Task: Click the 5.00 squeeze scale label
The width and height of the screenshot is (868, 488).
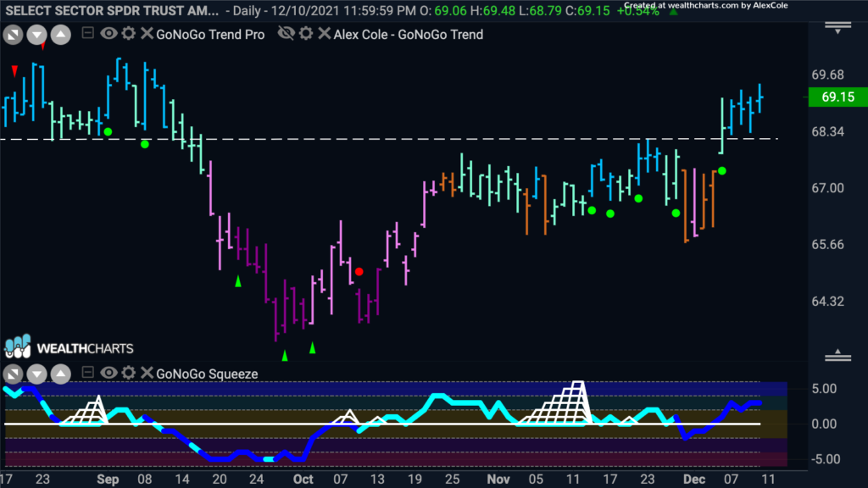Action: tap(824, 389)
